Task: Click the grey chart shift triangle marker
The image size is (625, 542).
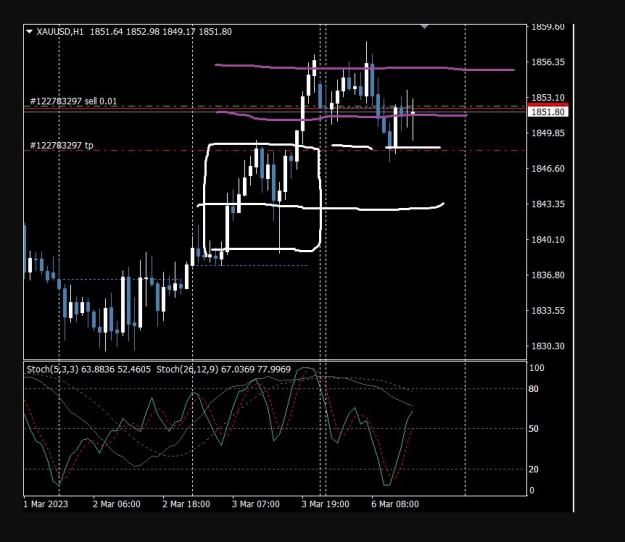Action: coord(425,27)
